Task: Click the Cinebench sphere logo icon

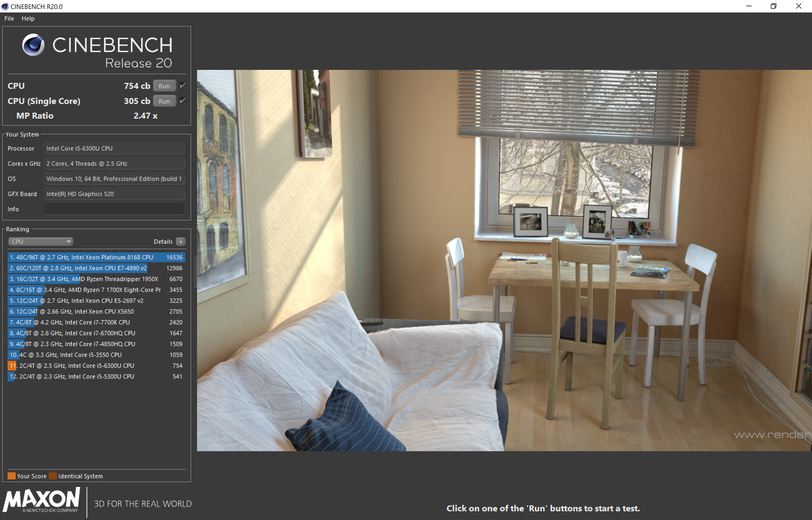Action: pos(33,45)
